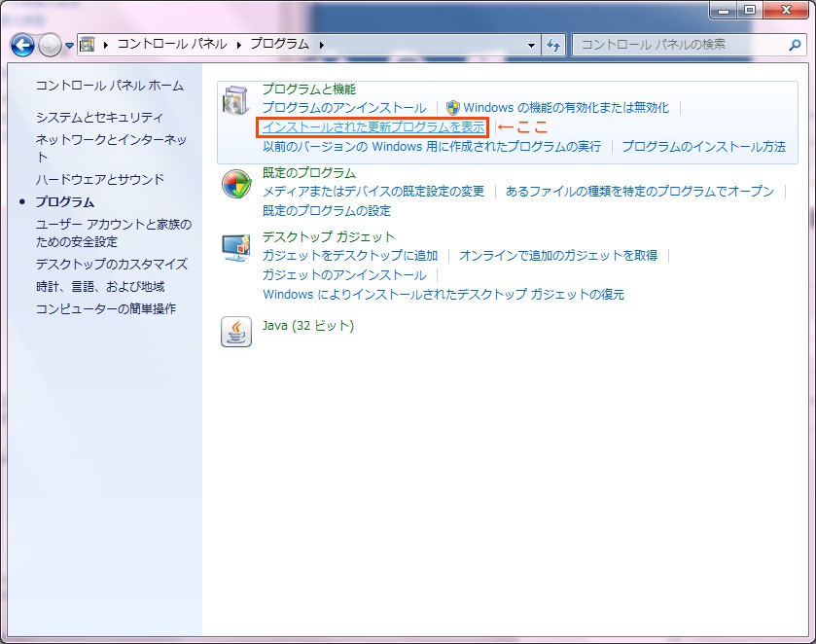Viewport: 816px width, 644px height.
Task: Open 以前のバージョンの Windows 用プログラムの実行 link
Action: (x=432, y=146)
